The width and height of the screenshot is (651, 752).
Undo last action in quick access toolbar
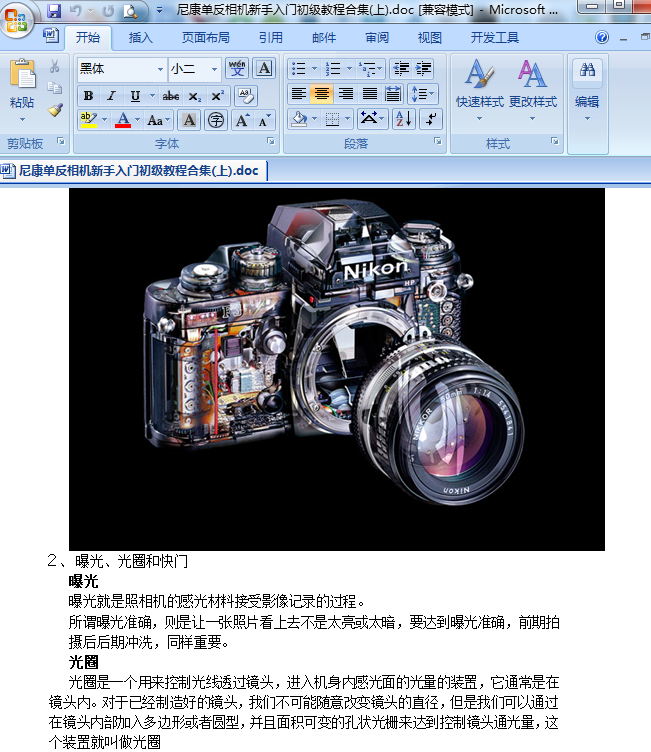click(x=76, y=11)
